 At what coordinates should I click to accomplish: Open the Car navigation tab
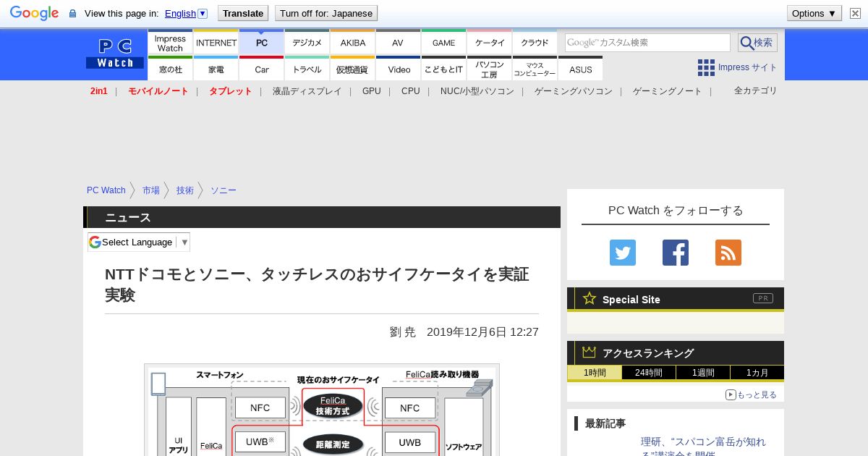point(262,69)
